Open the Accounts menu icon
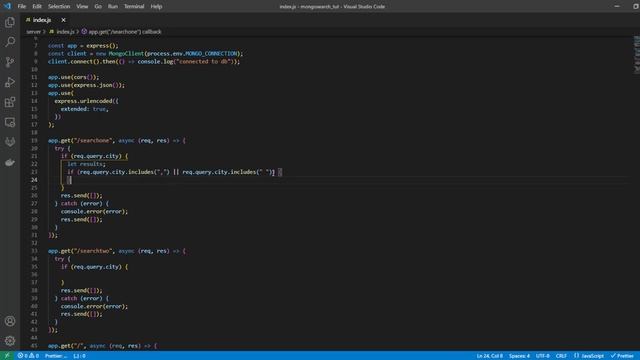This screenshot has width=640, height=360. 10,321
